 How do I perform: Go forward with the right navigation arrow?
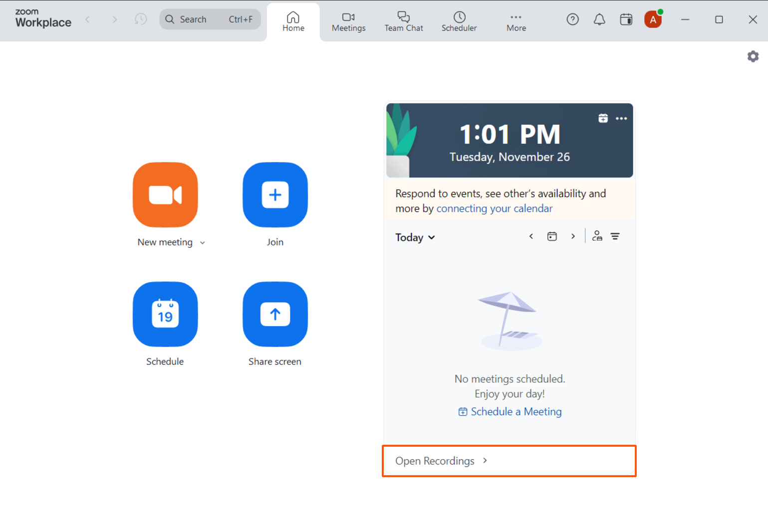pyautogui.click(x=115, y=19)
